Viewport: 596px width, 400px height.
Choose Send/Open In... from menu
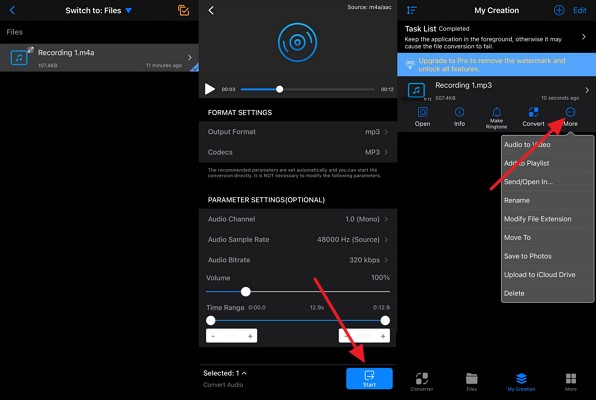pyautogui.click(x=547, y=182)
